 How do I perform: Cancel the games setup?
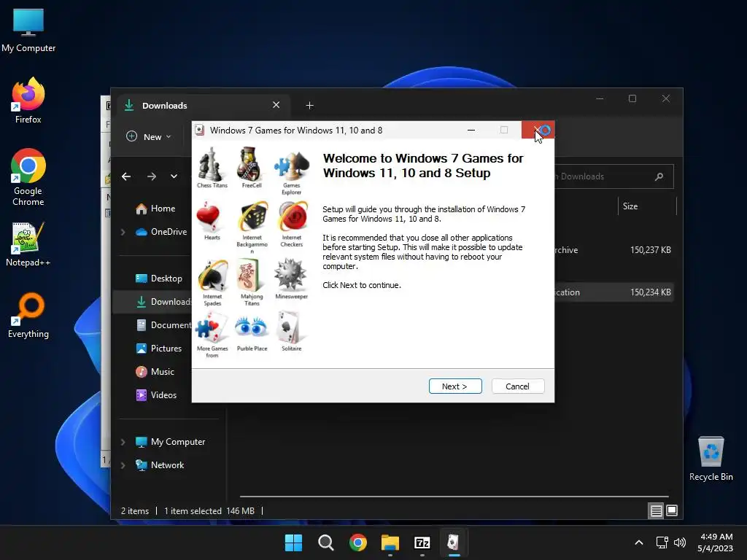[x=518, y=386]
